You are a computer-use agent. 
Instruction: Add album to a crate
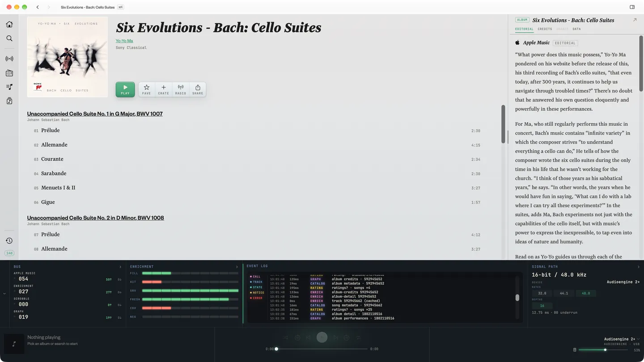164,89
